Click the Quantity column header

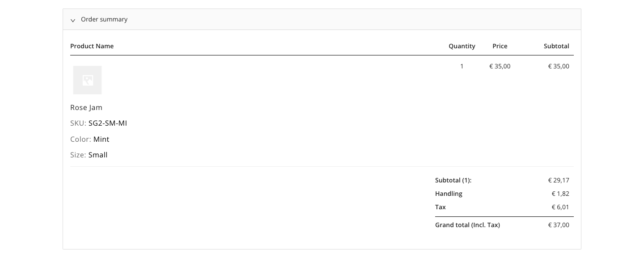[x=462, y=46]
